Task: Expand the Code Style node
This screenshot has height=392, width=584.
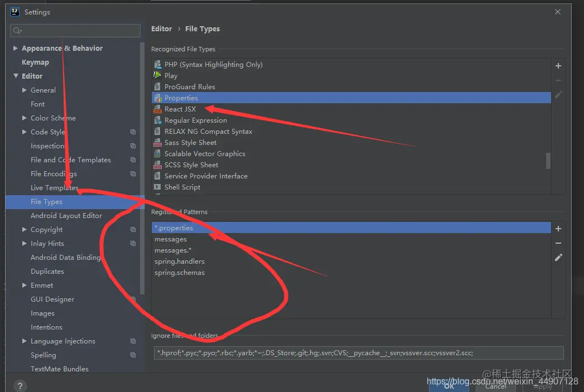Action: click(x=24, y=132)
